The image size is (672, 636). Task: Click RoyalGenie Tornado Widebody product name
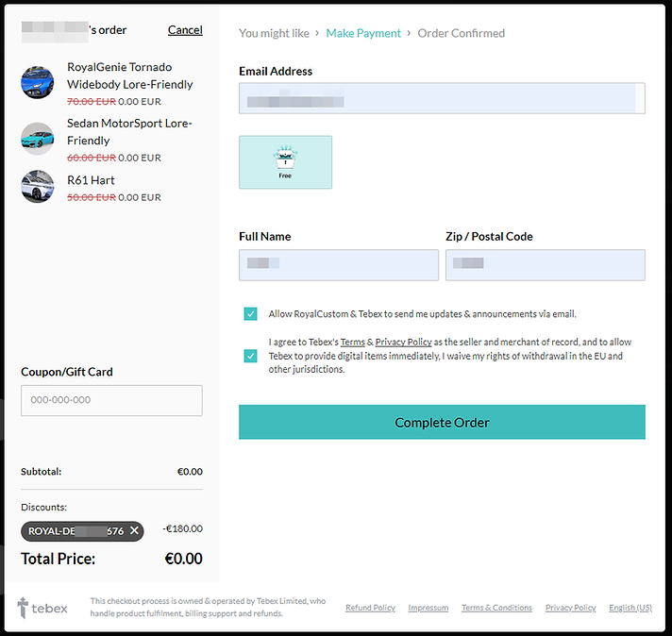(130, 75)
